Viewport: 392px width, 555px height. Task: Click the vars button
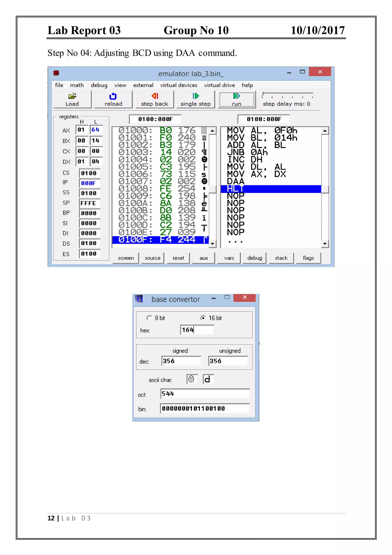(229, 258)
